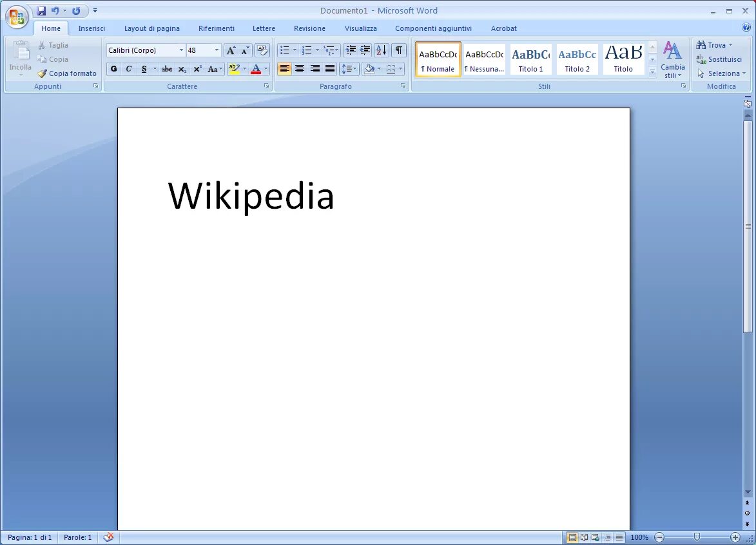Open the underline style dropdown arrow
756x545 pixels.
tap(154, 69)
